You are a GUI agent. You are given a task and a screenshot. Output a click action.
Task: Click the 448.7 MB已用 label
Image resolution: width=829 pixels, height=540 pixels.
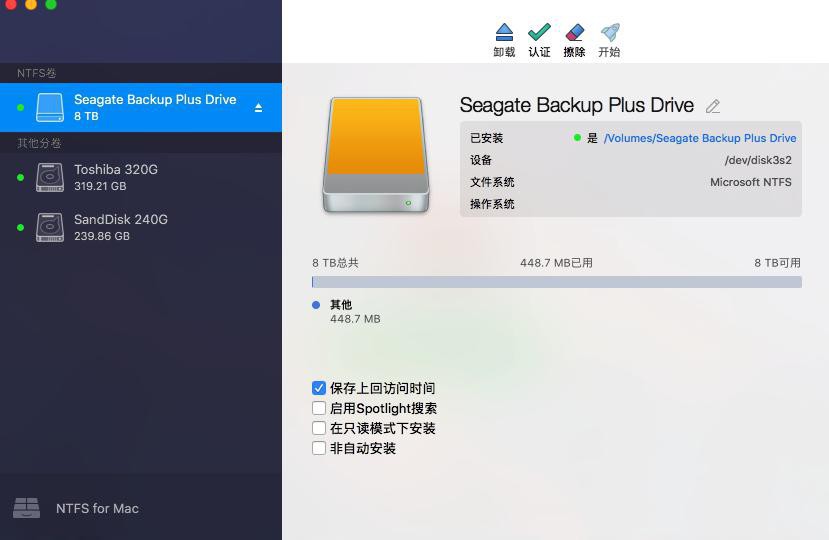tap(556, 263)
